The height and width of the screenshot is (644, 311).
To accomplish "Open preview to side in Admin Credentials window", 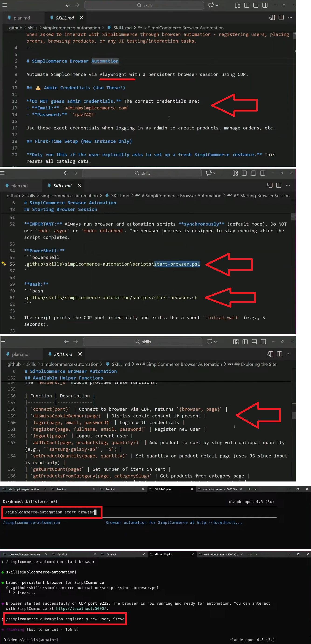I will click(272, 17).
